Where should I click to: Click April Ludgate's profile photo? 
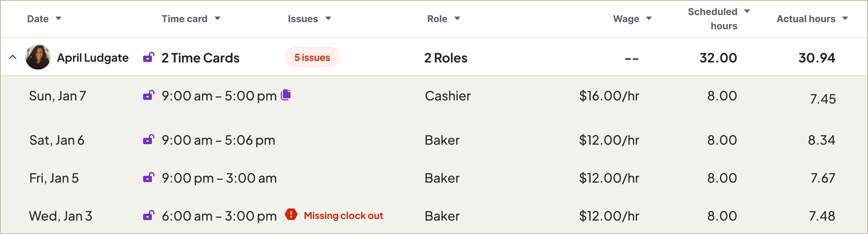38,57
